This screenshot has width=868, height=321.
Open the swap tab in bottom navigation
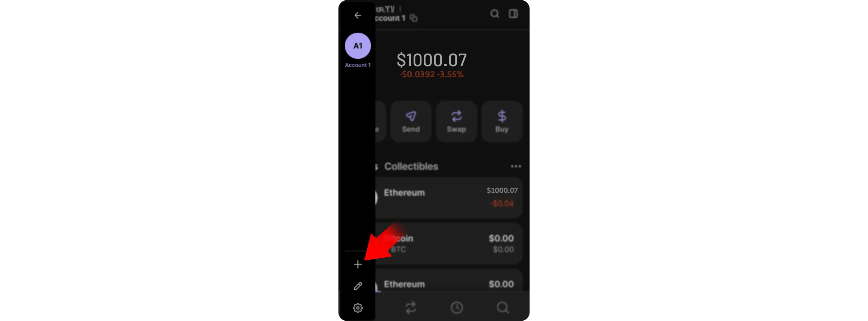click(411, 308)
